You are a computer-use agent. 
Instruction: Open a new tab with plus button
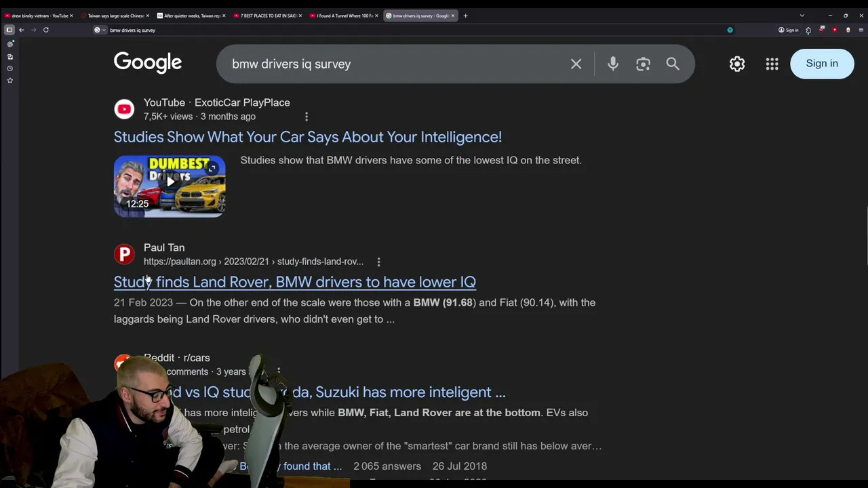coord(465,16)
